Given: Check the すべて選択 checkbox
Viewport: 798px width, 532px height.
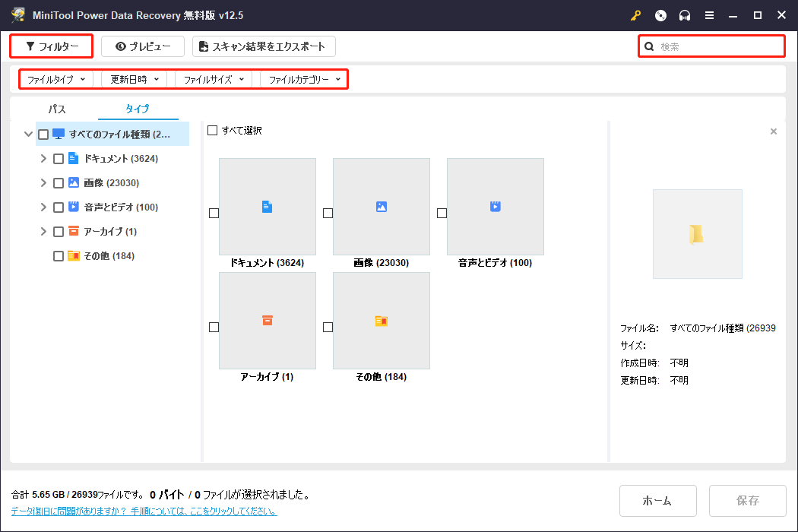Looking at the screenshot, I should pyautogui.click(x=212, y=130).
